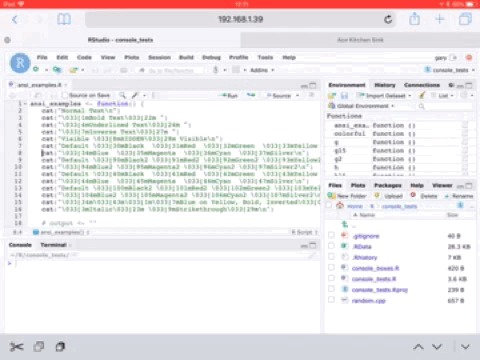Open the Session menu
480x360 pixels.
(159, 57)
